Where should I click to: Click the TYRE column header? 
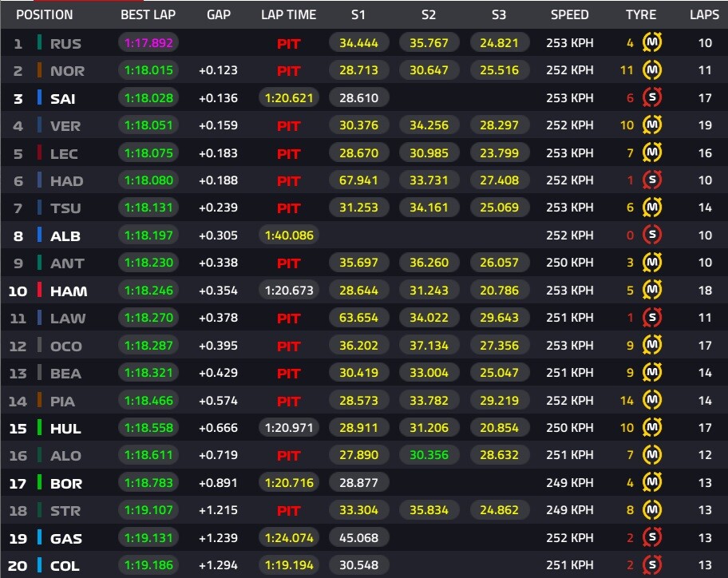tap(641, 15)
